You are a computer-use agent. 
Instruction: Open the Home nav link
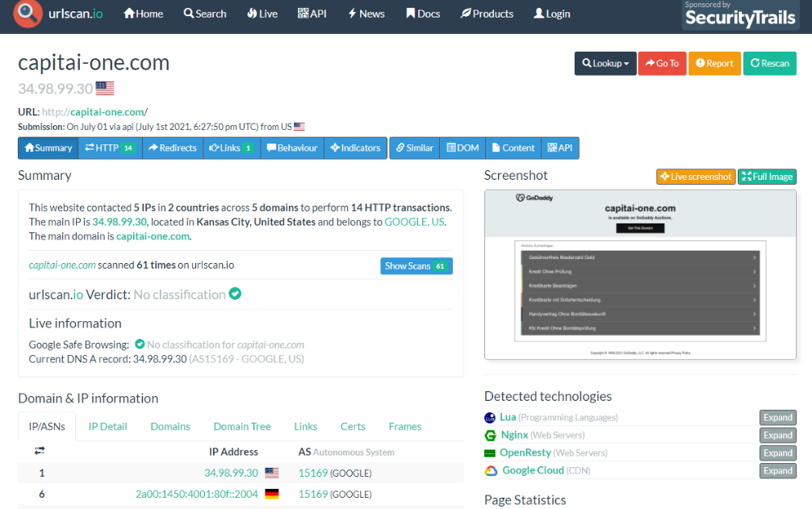[144, 14]
